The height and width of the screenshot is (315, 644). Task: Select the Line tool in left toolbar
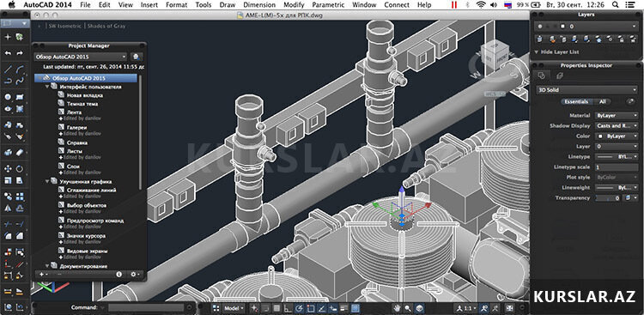tap(8, 70)
